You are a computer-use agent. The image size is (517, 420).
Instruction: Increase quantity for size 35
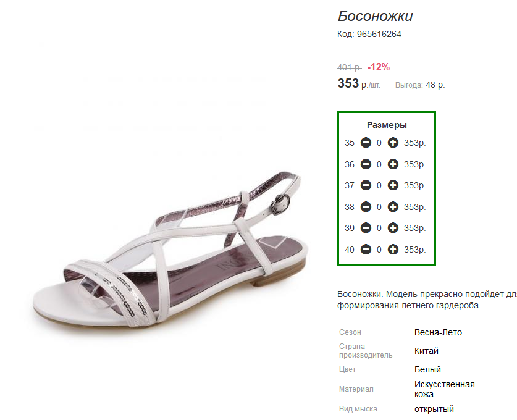(393, 143)
